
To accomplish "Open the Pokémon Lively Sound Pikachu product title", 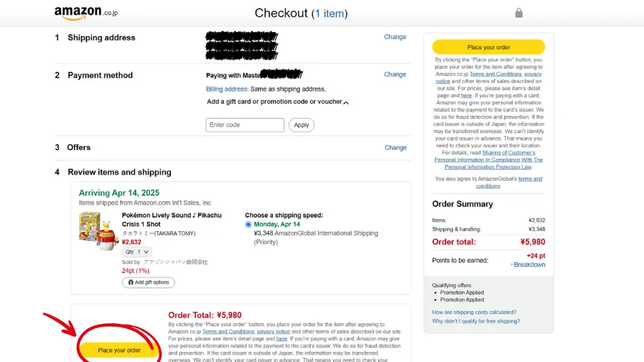I will (x=171, y=219).
